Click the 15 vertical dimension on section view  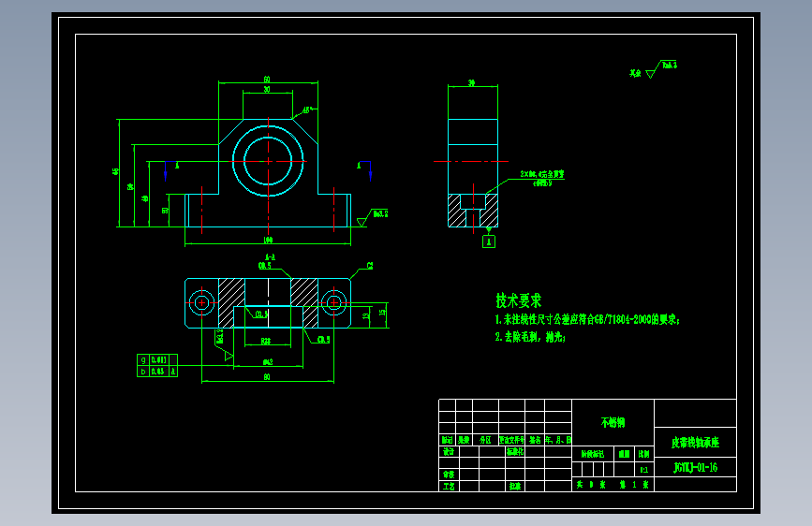click(x=382, y=313)
